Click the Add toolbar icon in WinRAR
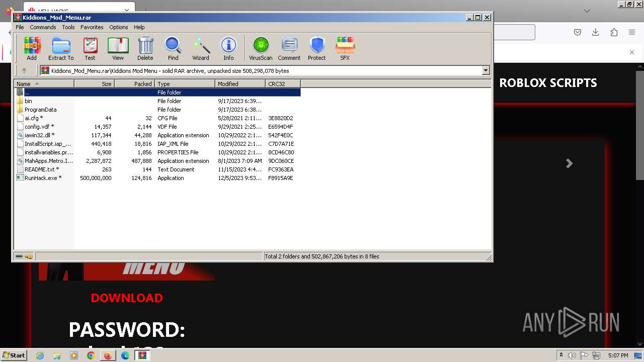This screenshot has height=362, width=644. (32, 49)
